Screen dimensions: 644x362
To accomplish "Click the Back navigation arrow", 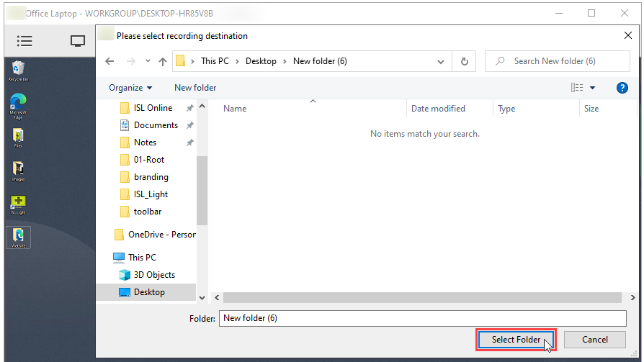I will pos(109,61).
